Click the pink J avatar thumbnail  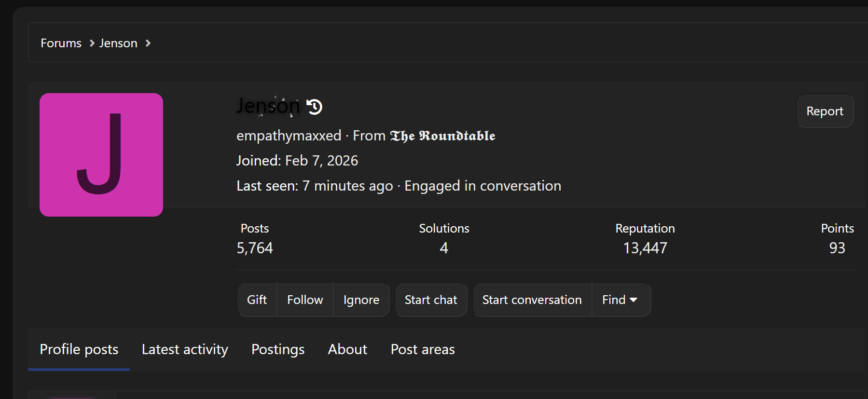101,155
